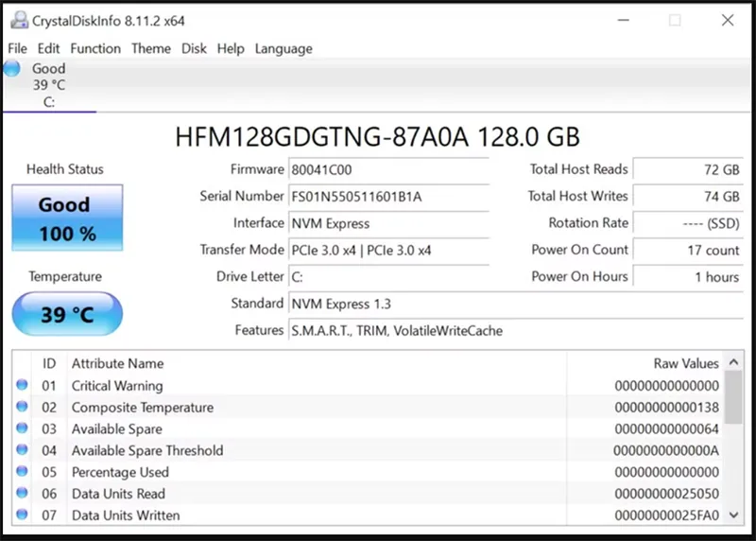
Task: Click the Total Host Writes value 74 GB
Action: (688, 197)
